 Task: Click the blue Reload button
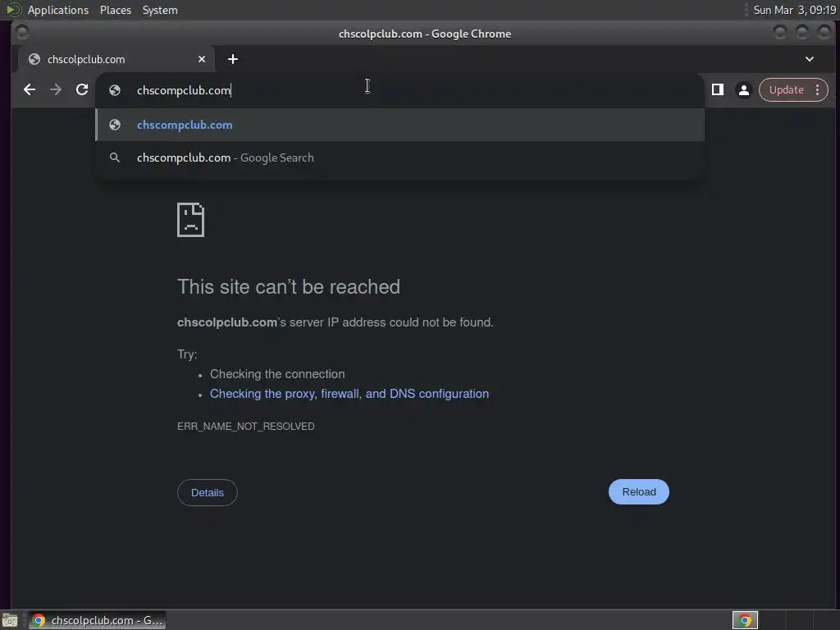point(638,492)
